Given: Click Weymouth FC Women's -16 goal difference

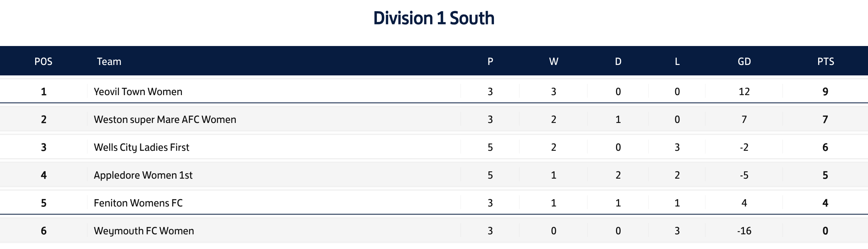Looking at the screenshot, I should point(744,231).
